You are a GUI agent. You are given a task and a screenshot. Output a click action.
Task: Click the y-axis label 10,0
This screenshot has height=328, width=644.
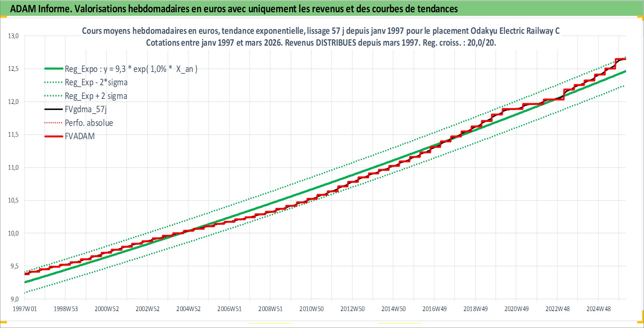tap(13, 233)
